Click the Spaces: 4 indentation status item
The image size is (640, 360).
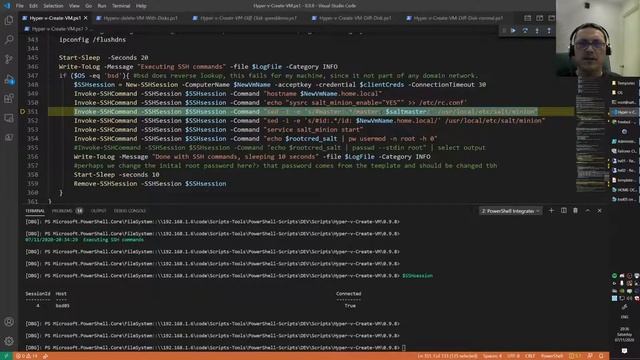493,356
